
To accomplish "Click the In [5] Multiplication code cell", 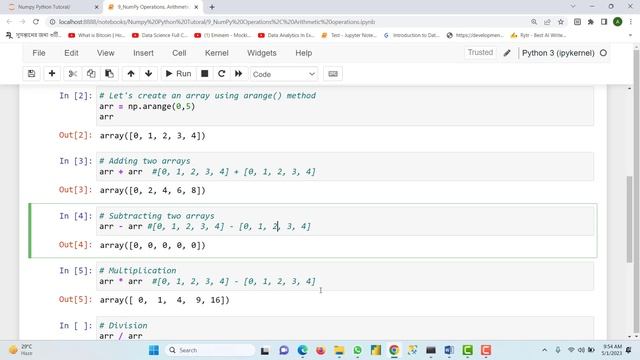I will (x=345, y=276).
